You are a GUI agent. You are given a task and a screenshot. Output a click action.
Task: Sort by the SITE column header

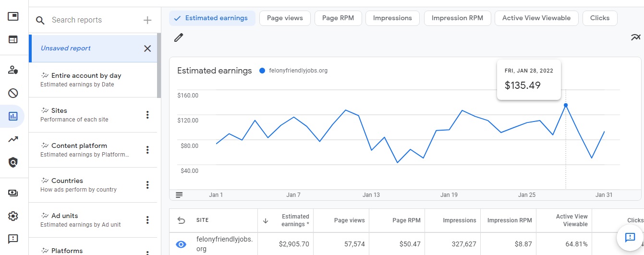click(x=202, y=220)
